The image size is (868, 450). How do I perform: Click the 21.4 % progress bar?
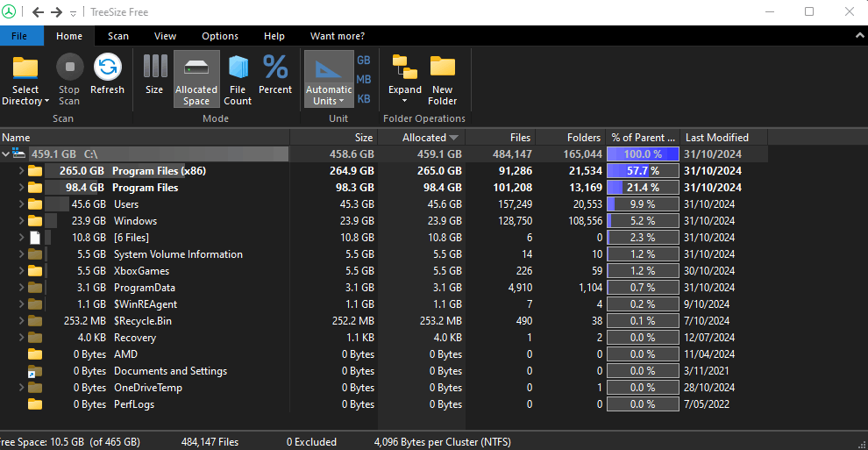click(643, 187)
